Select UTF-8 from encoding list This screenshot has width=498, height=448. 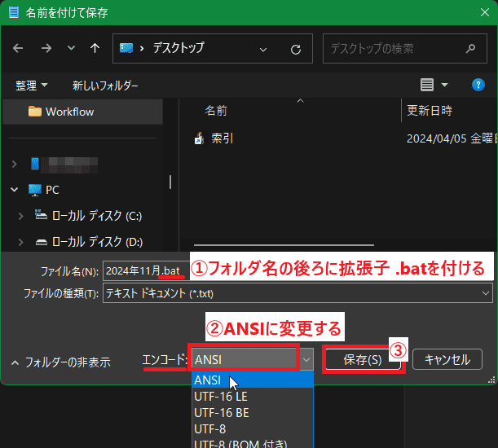(210, 428)
